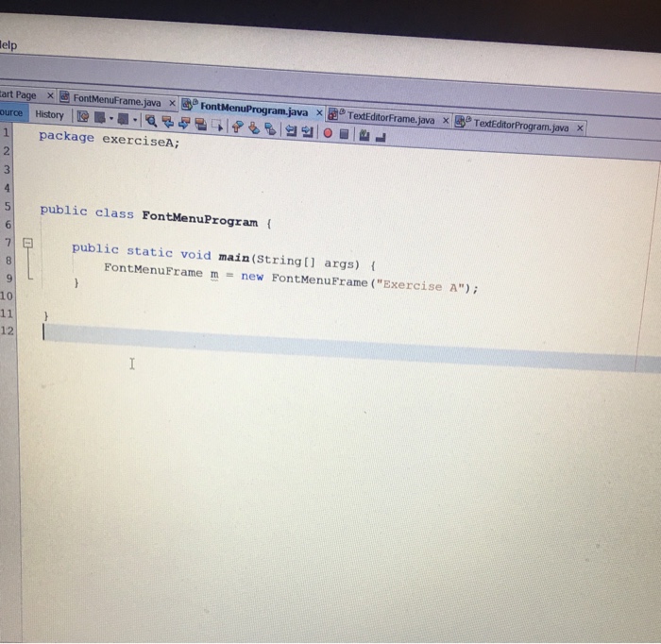661x644 pixels.
Task: Click the FontMenuFrame.java tab file icon
Action: pos(64,97)
